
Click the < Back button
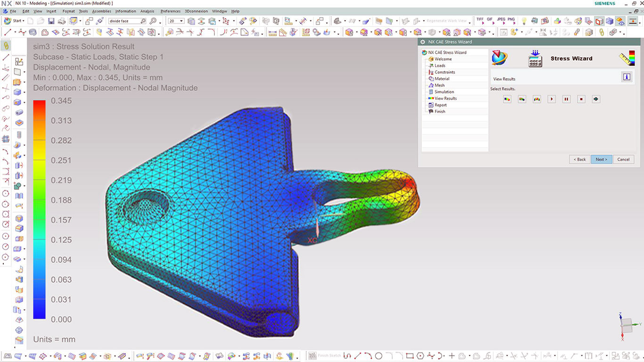pyautogui.click(x=579, y=159)
